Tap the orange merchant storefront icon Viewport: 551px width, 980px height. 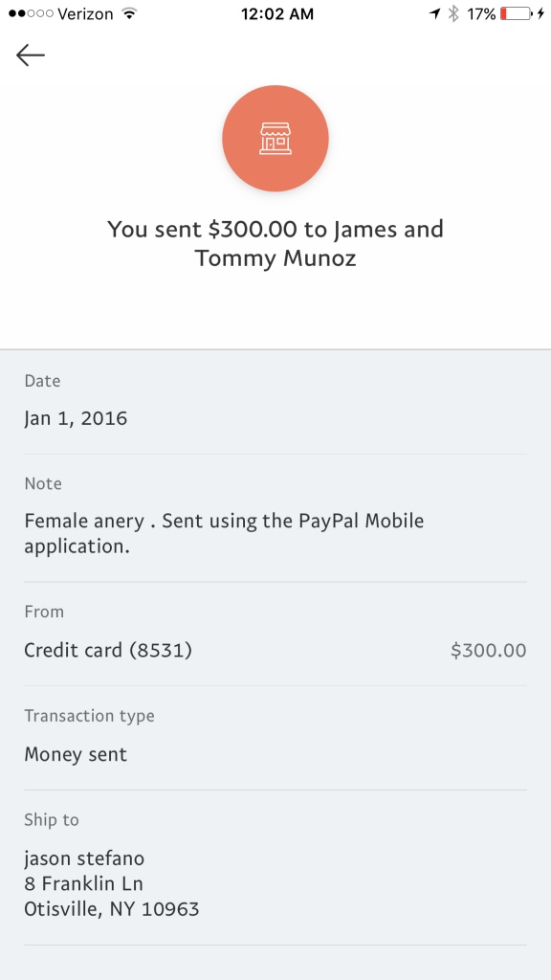click(275, 138)
